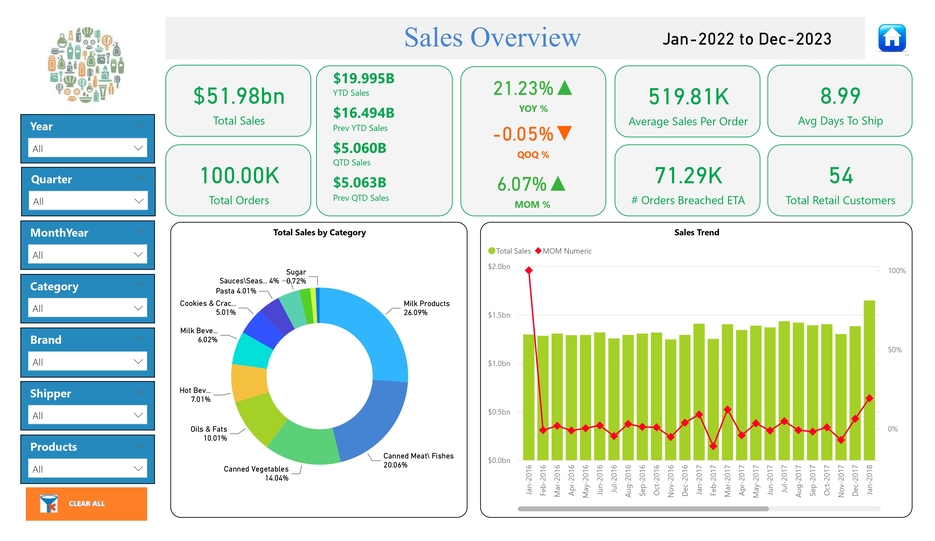
Task: Click the red MOM Numeric legend marker
Action: tap(538, 251)
